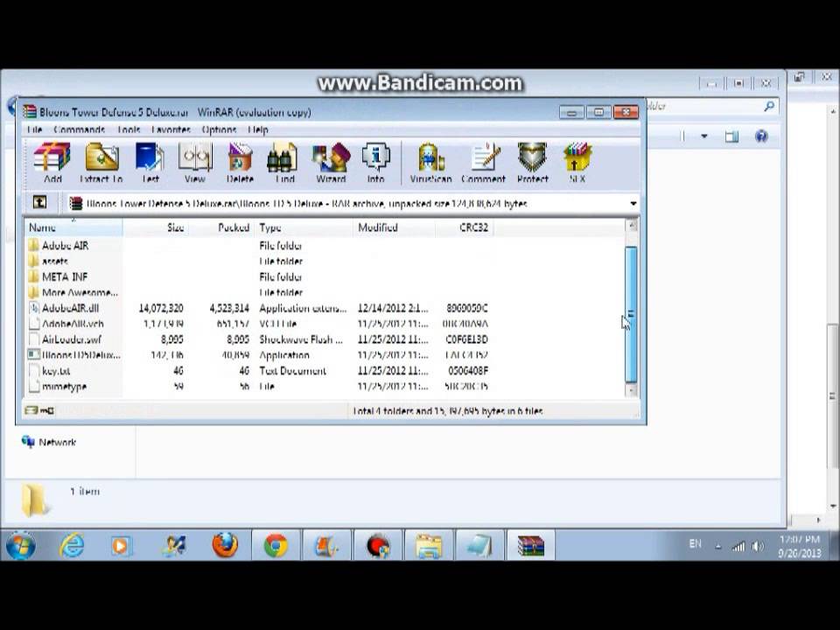Open Windows Media Player taskbar icon

(x=121, y=546)
